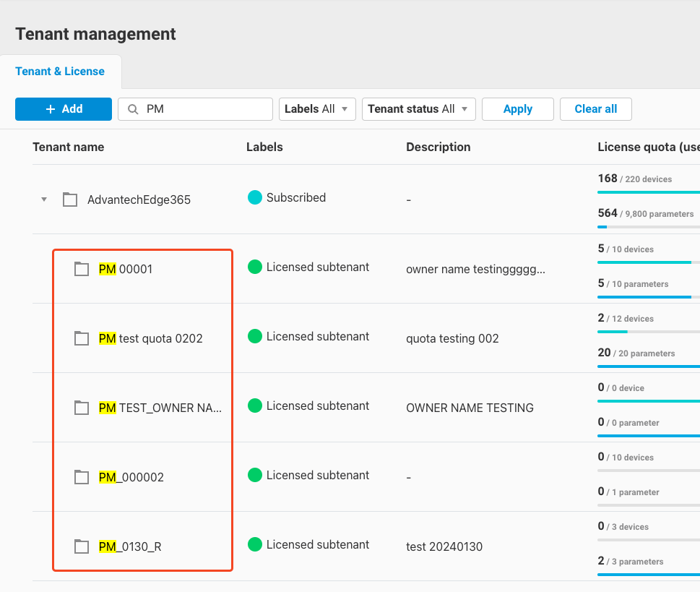Screen dimensions: 700x592
Task: Click the magnifying glass icon in search box
Action: tap(132, 108)
